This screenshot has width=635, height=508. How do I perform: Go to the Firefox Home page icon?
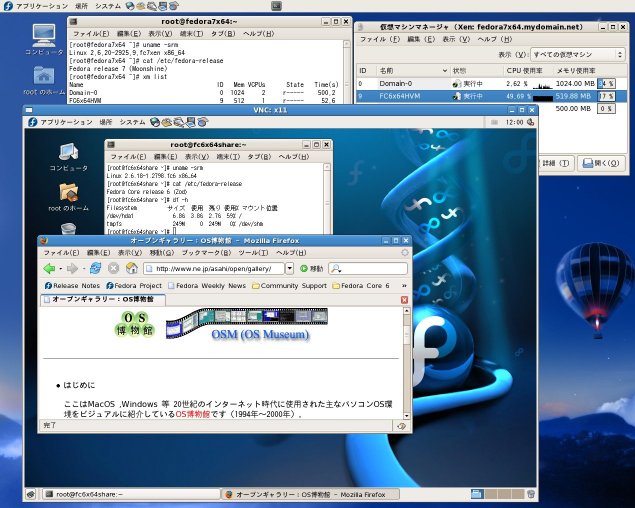point(132,268)
